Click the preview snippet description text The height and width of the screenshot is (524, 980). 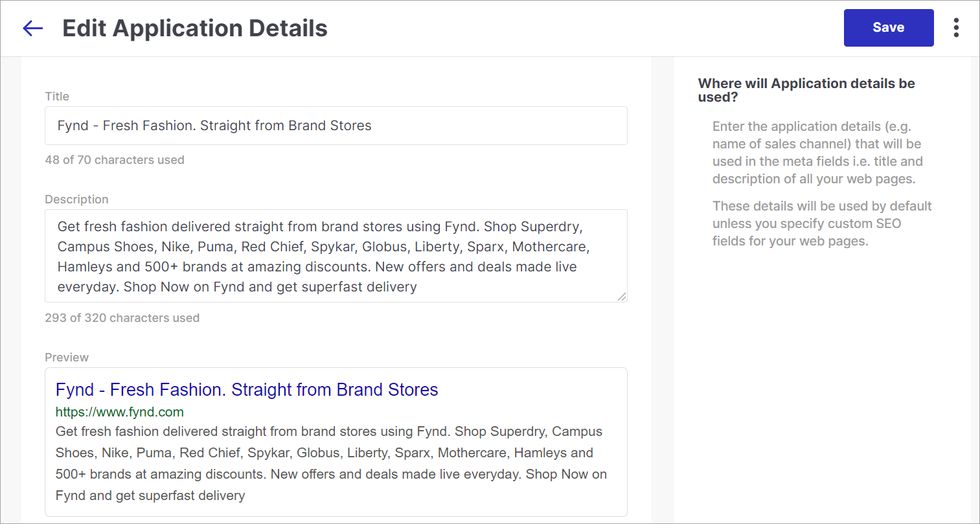pyautogui.click(x=331, y=463)
